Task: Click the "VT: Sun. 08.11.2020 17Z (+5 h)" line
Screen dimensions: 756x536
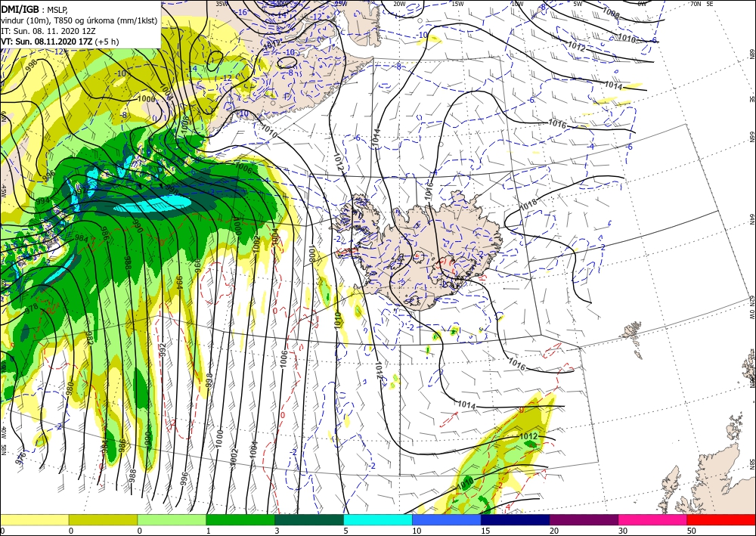Action: tap(60, 42)
